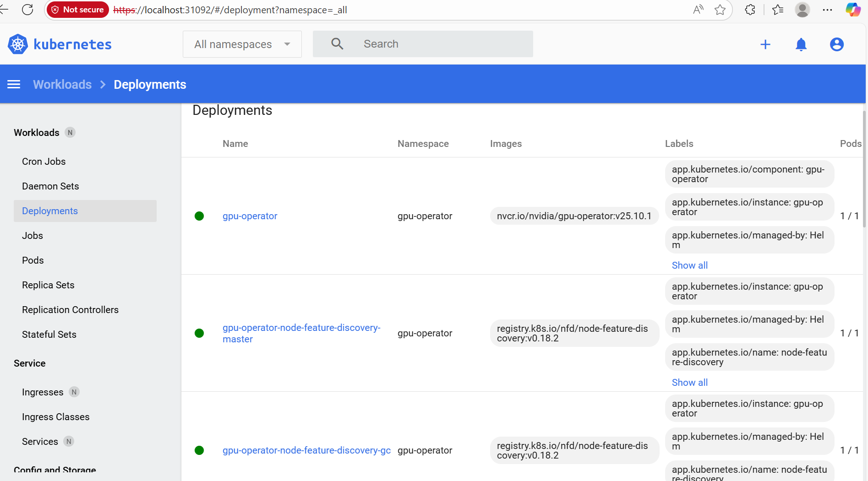868x481 pixels.
Task: Open the user profile avatar menu
Action: coord(836,44)
